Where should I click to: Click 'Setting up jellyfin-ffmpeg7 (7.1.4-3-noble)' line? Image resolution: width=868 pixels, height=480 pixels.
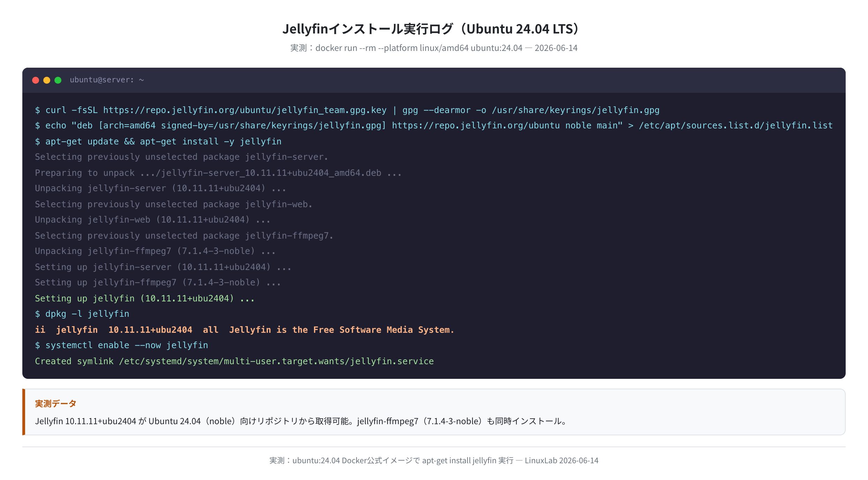pyautogui.click(x=158, y=283)
